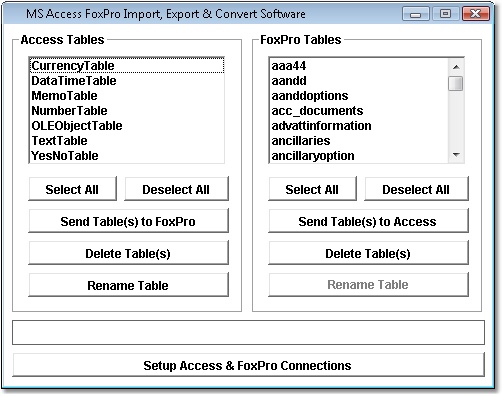Select CurrencyTable in Access Tables list
This screenshot has height=396, width=502.
tap(127, 66)
